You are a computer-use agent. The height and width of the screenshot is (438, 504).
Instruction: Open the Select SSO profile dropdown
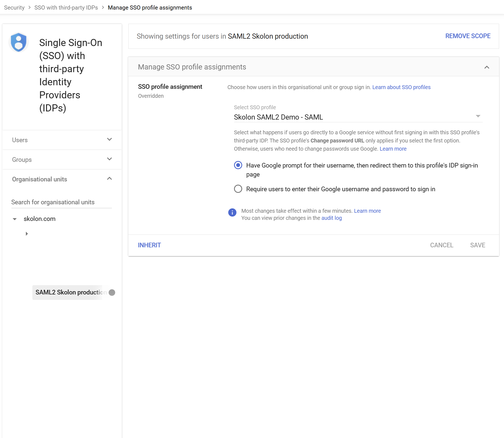coord(358,117)
